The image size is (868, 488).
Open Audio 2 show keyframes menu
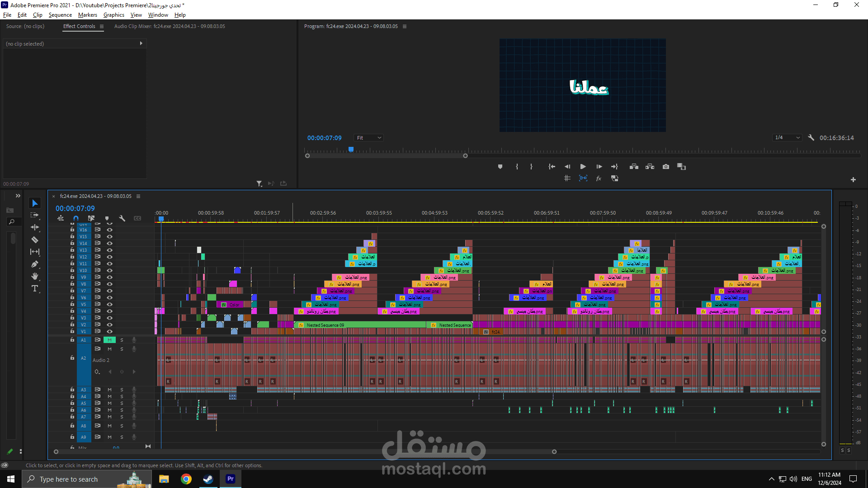click(97, 372)
